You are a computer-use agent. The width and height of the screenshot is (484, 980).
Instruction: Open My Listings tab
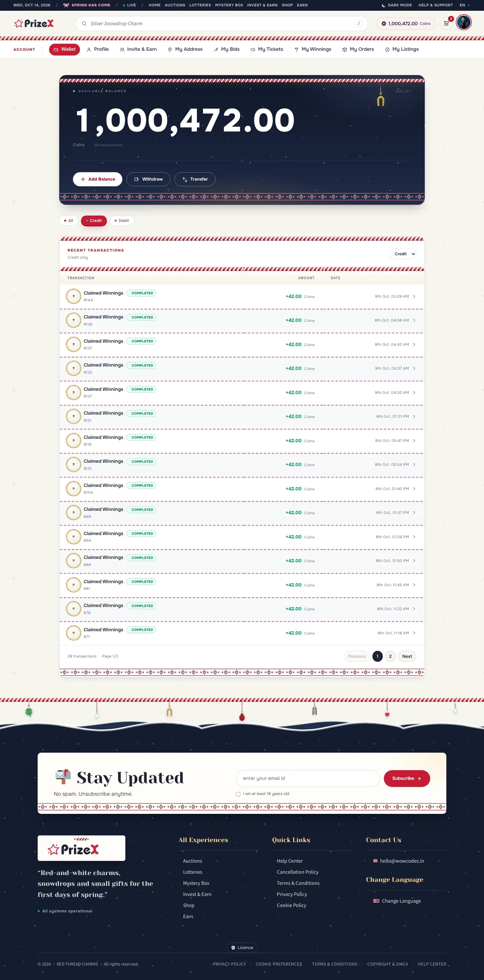402,49
